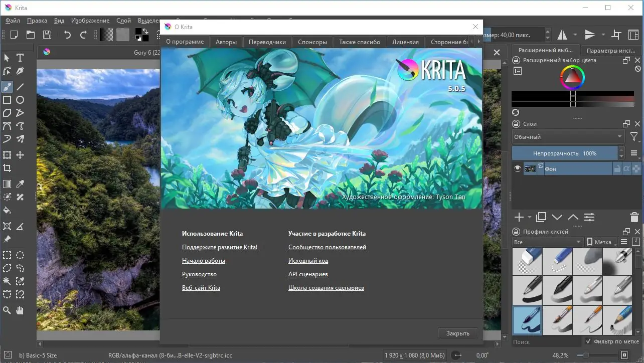Choose the Zoom tool
Viewport: 644px width, 363px height.
tap(7, 309)
